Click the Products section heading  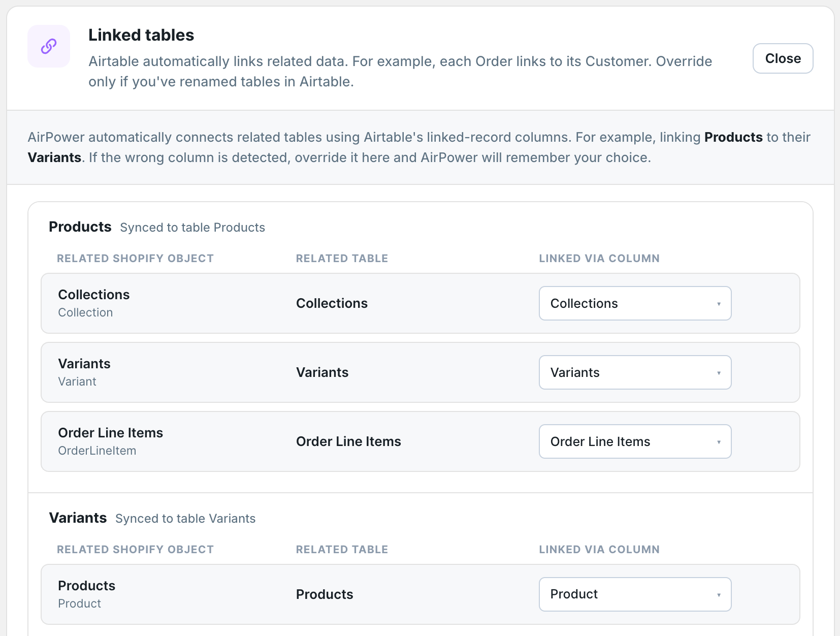pyautogui.click(x=80, y=227)
